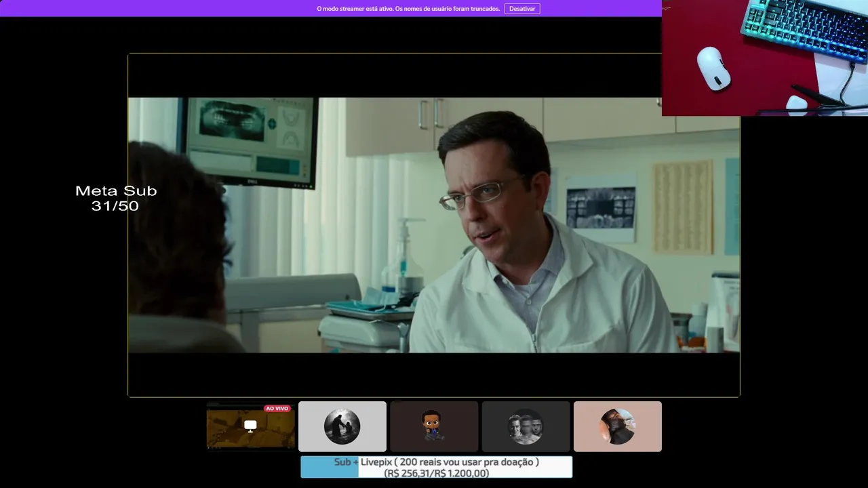Click the Desativar button in streamer mode banner
The height and width of the screenshot is (488, 868).
click(522, 9)
